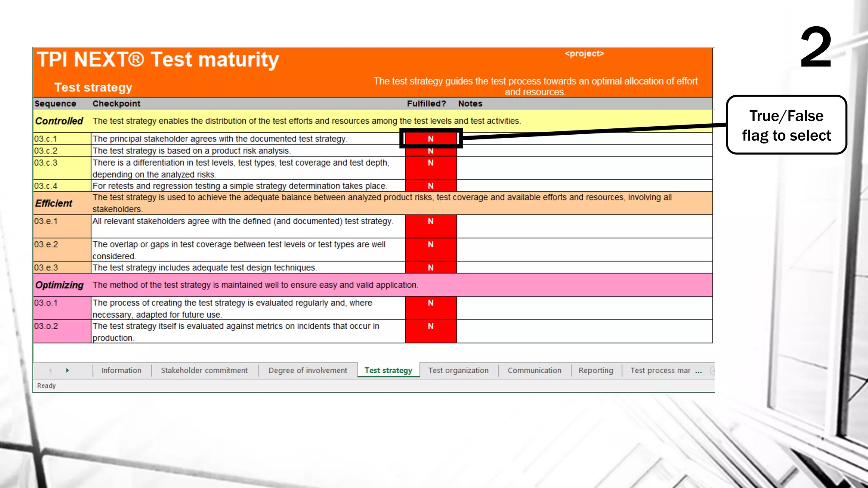Click the next sheet scroll arrow
Viewport: 868px width, 488px height.
click(67, 371)
